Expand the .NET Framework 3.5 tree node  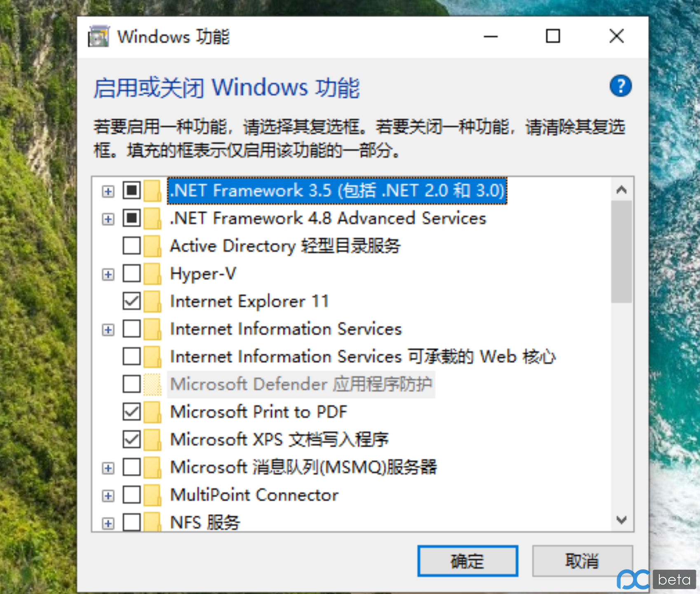pos(108,191)
